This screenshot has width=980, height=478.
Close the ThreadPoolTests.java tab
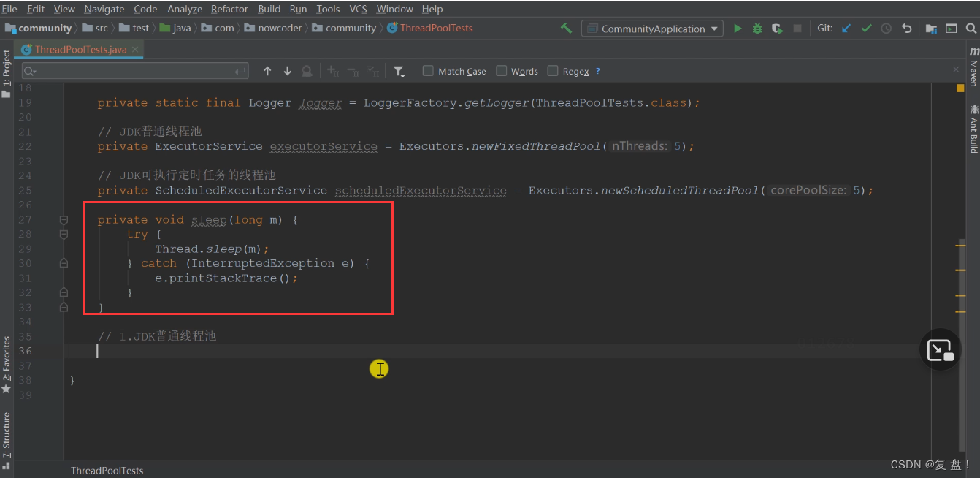tap(136, 50)
